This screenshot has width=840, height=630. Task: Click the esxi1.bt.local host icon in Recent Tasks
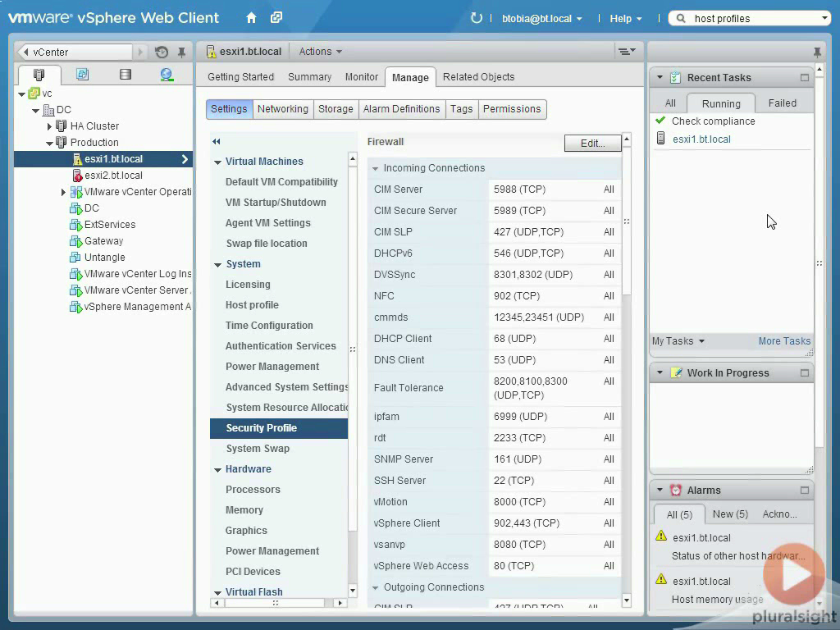click(661, 139)
